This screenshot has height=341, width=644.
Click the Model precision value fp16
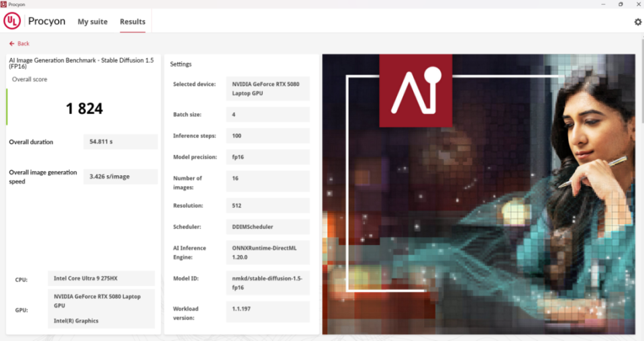268,157
